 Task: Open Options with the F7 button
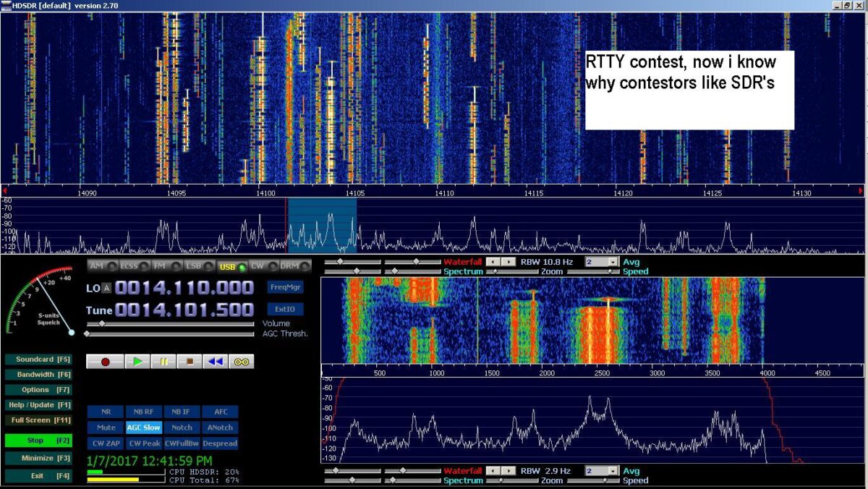pyautogui.click(x=40, y=389)
